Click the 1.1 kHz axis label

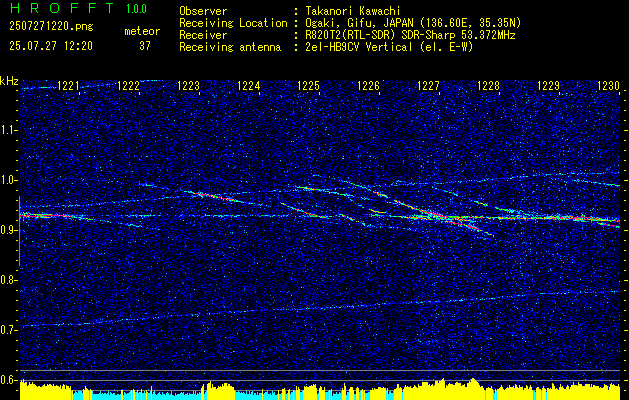tap(8, 130)
